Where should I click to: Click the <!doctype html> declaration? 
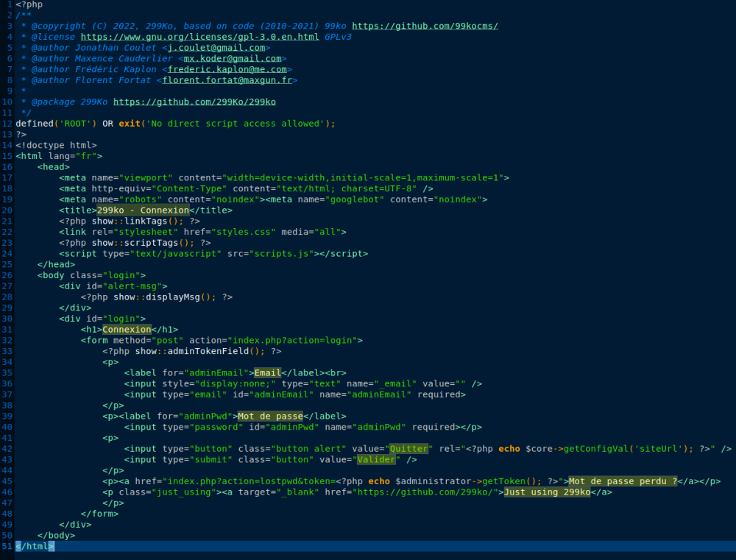[x=57, y=145]
